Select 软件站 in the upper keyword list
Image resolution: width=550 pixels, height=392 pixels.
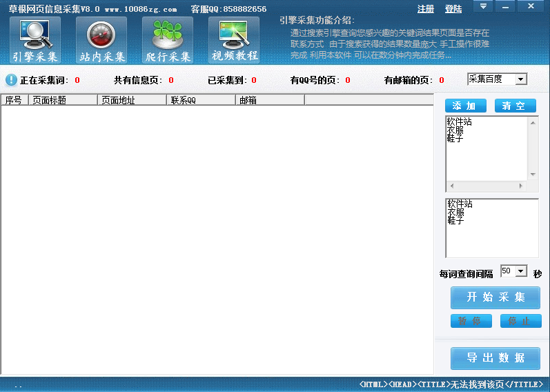(460, 122)
